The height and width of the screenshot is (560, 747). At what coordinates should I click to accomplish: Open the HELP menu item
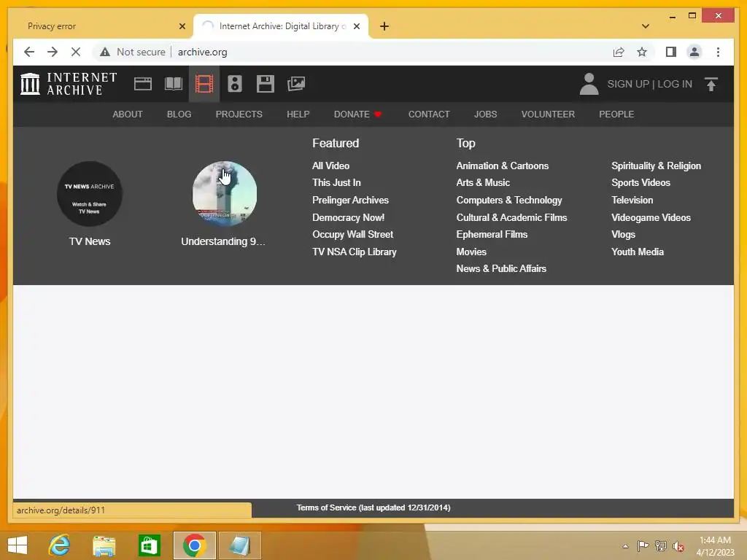click(x=298, y=114)
